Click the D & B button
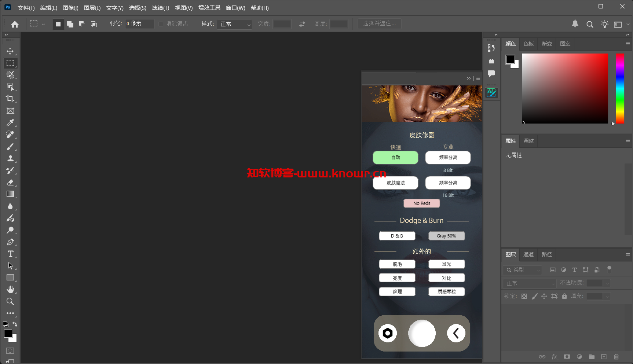 click(x=397, y=236)
